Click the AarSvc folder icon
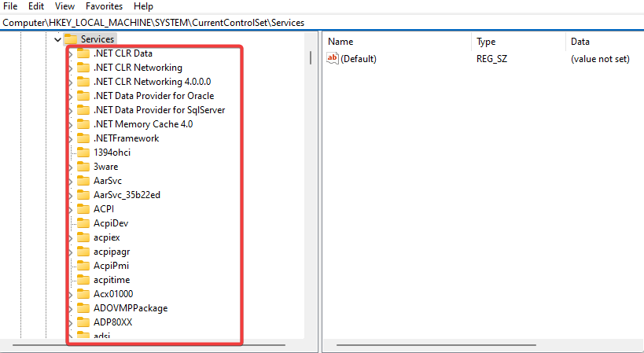 pyautogui.click(x=83, y=181)
